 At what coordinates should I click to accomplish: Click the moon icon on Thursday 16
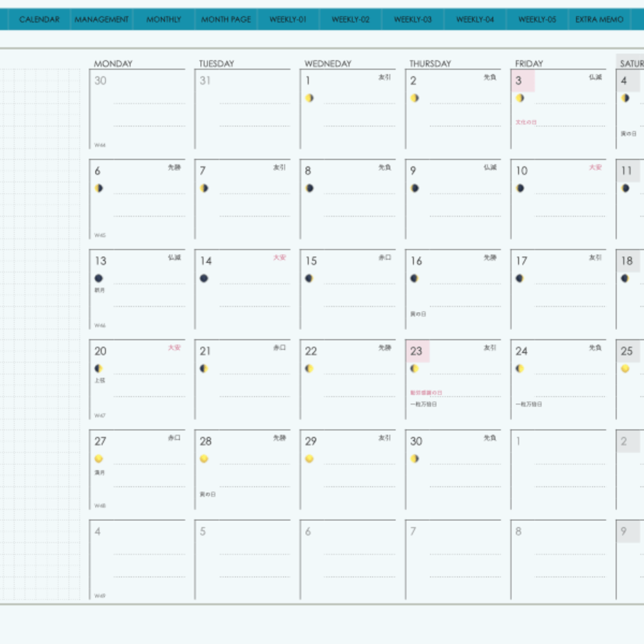(x=414, y=278)
